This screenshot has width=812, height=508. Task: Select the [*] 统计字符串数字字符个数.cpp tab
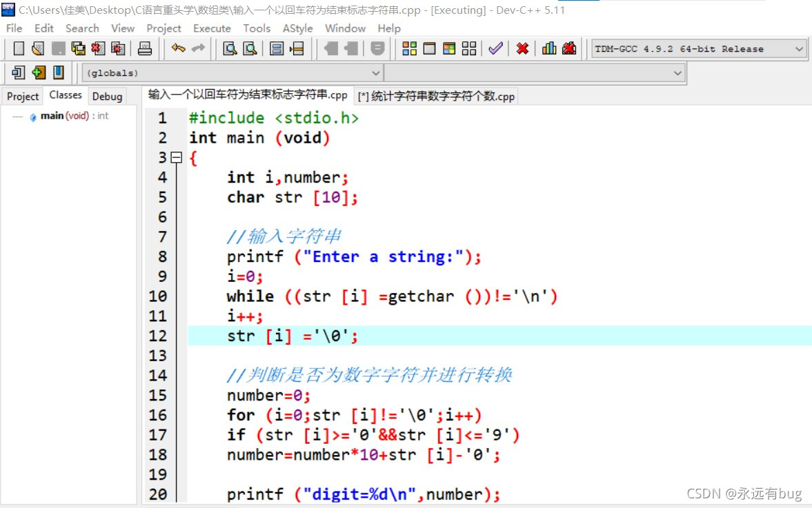pos(436,96)
